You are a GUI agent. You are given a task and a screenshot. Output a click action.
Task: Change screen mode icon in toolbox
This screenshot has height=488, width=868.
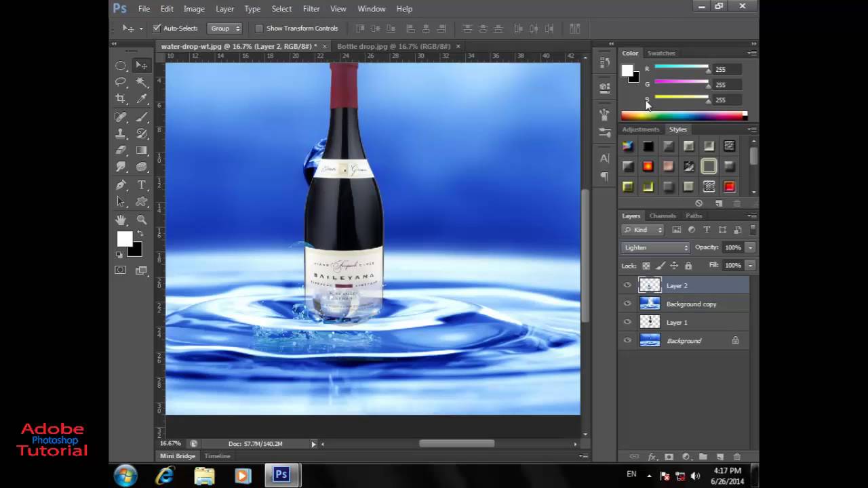coord(142,270)
